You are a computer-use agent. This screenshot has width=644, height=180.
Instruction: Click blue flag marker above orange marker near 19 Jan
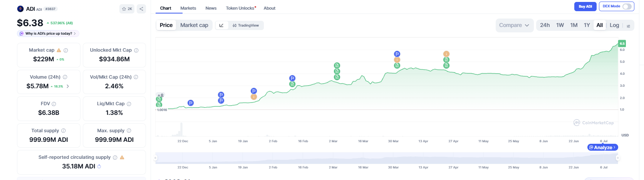[253, 91]
